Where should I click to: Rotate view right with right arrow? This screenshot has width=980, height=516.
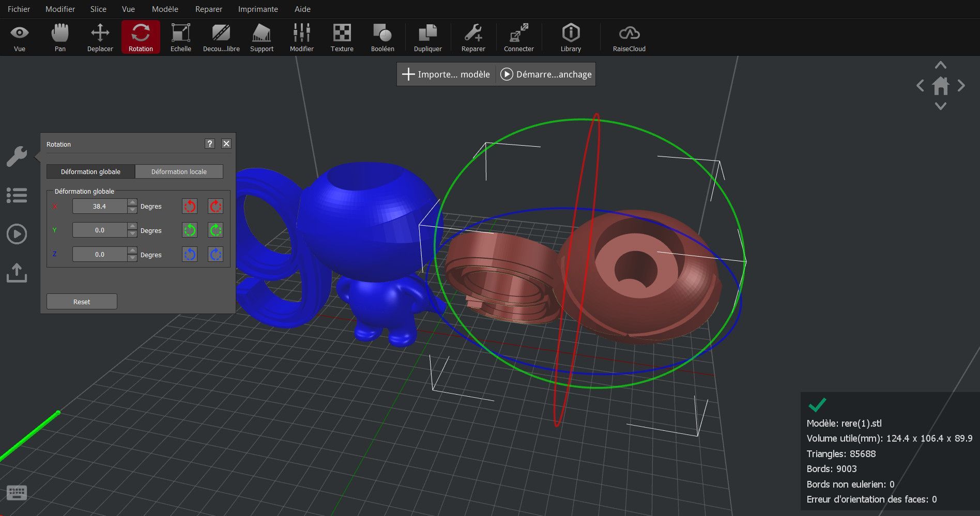tap(961, 86)
